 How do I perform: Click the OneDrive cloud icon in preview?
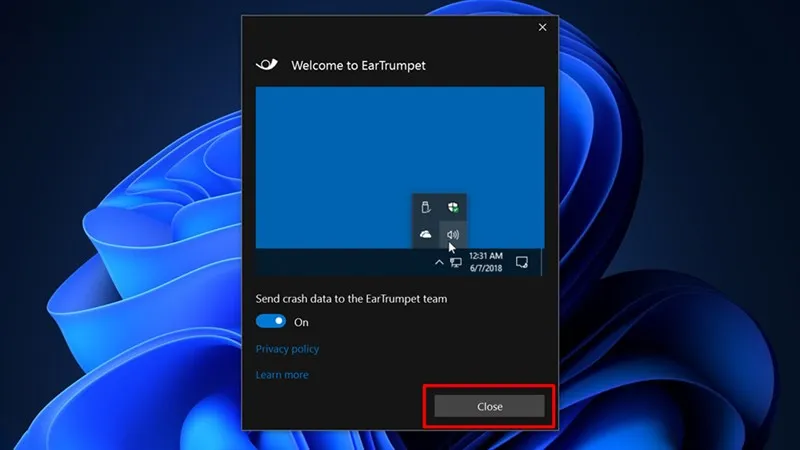click(x=426, y=234)
